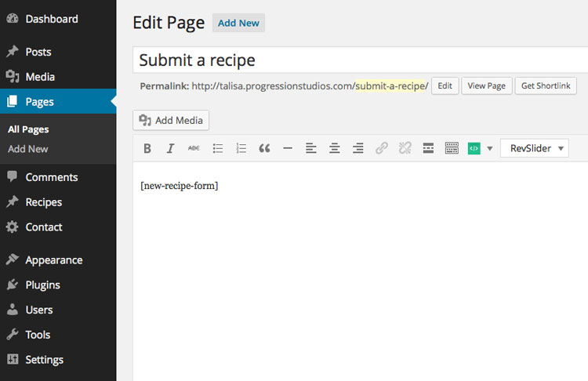Open Plugins menu in sidebar
This screenshot has height=381, width=588.
click(58, 285)
